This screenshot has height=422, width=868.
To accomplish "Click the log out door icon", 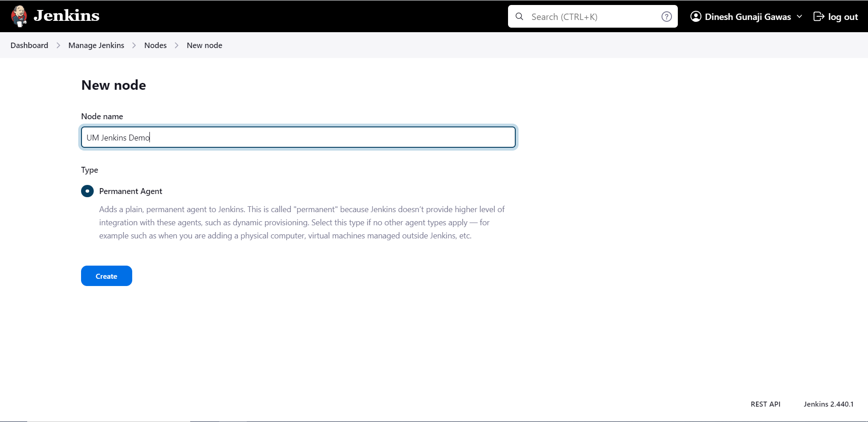I will coord(819,17).
